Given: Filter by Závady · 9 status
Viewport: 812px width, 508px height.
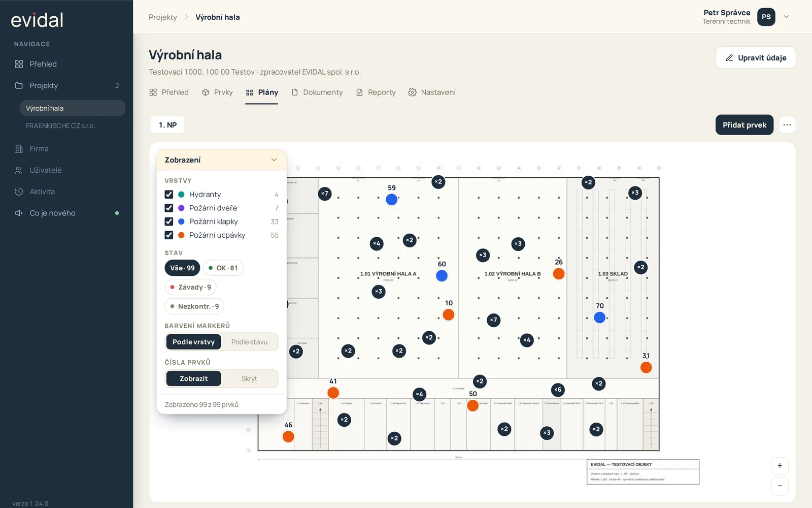Looking at the screenshot, I should (191, 287).
